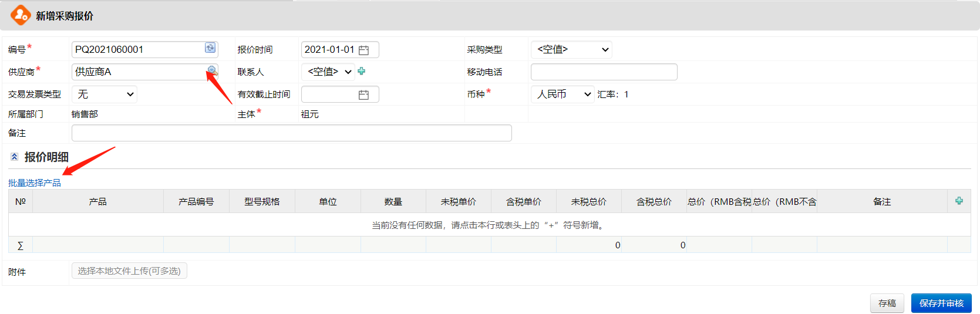Open the 联系人 dropdown
This screenshot has height=314, width=980.
[x=328, y=72]
